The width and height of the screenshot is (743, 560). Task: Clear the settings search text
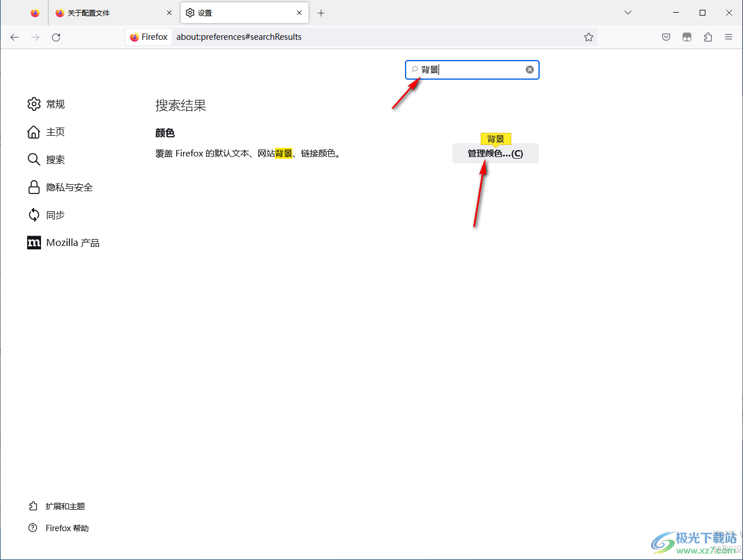click(530, 70)
